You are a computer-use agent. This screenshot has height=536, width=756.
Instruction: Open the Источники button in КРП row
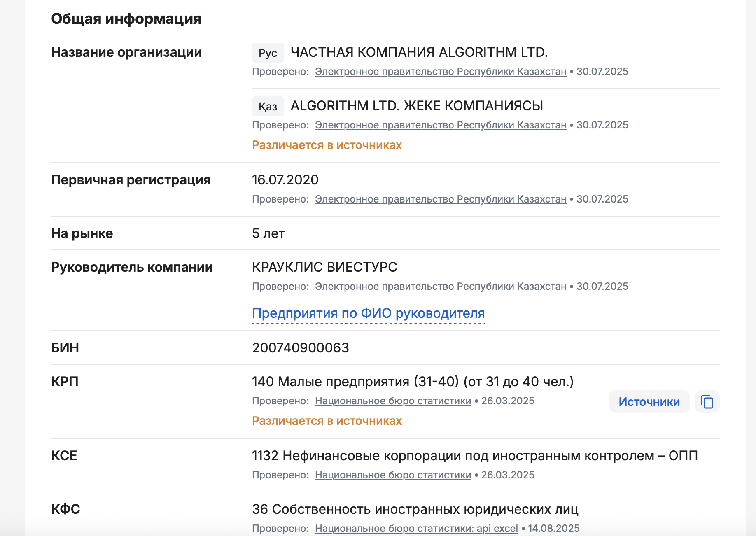pos(649,401)
